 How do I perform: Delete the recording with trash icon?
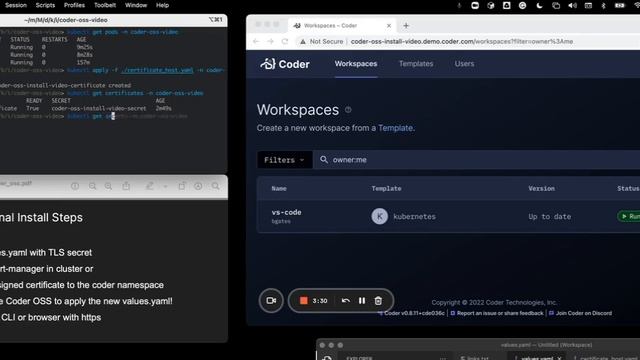coord(378,300)
